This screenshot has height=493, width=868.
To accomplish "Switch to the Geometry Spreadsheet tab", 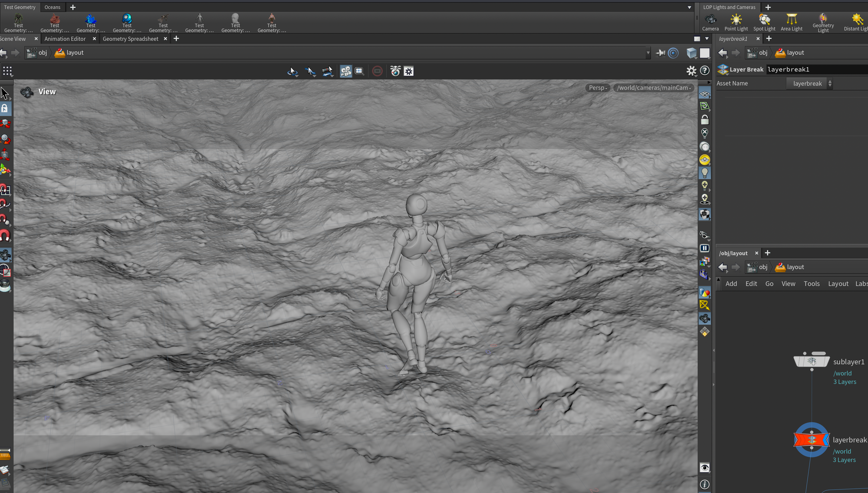I will click(130, 39).
